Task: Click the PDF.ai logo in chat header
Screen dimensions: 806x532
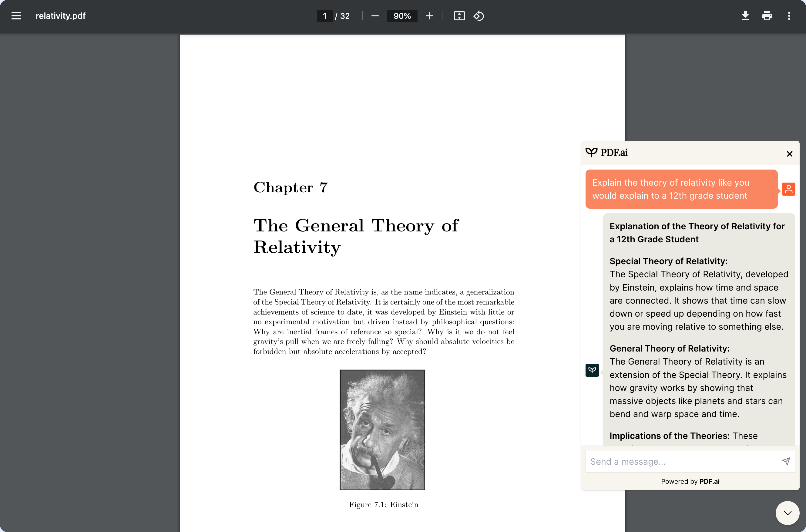Action: 607,153
